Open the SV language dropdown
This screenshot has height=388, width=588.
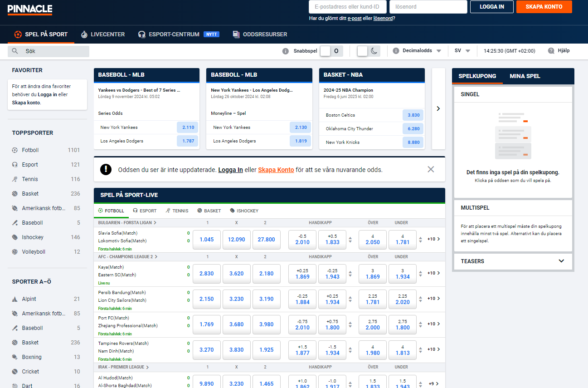pos(462,51)
